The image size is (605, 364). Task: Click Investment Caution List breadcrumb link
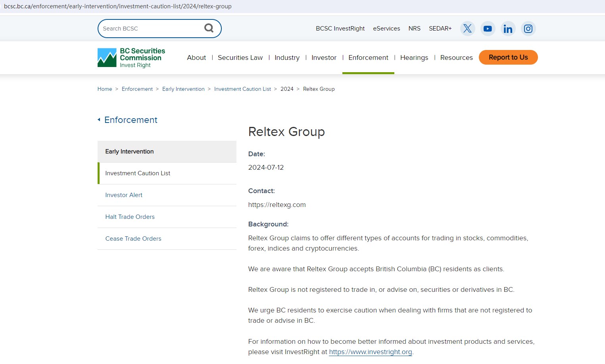[x=242, y=89]
